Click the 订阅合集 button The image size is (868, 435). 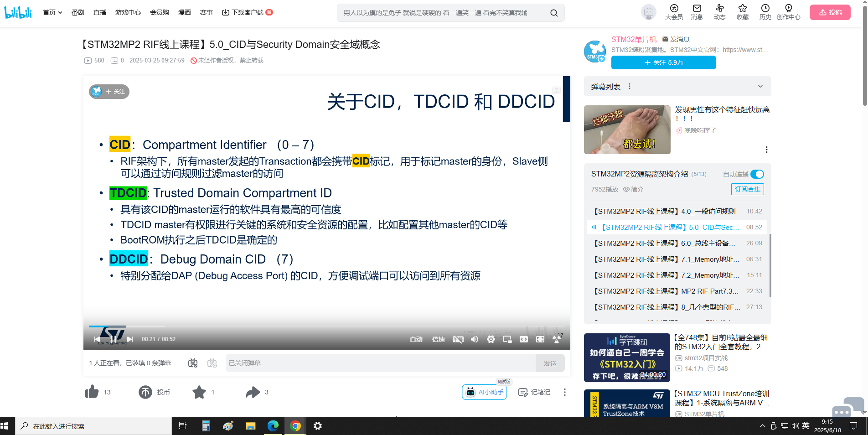coord(748,189)
